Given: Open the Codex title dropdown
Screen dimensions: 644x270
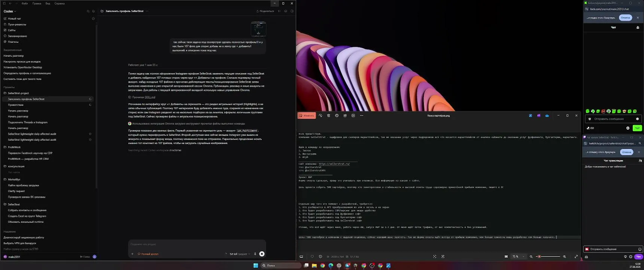Looking at the screenshot, I should coord(10,11).
